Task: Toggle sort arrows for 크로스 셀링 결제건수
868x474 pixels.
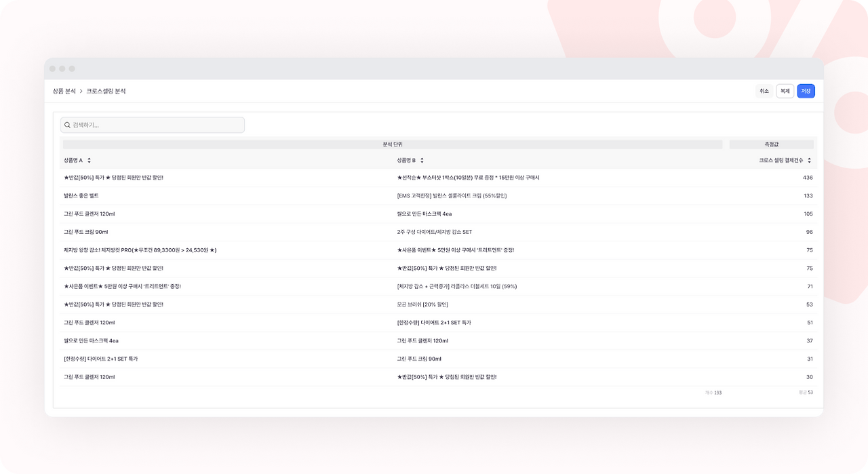Action: tap(809, 161)
